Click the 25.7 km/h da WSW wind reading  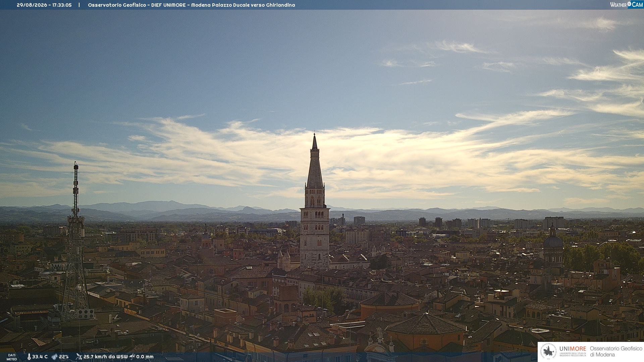pos(106,357)
